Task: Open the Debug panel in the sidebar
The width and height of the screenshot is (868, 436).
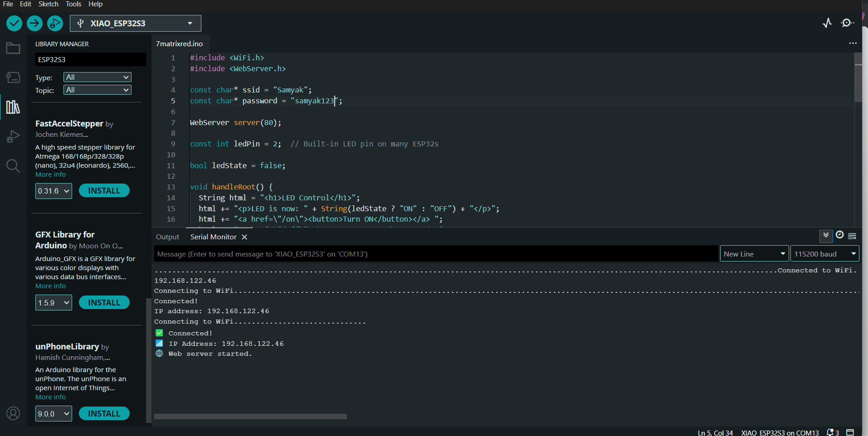Action: pos(13,136)
